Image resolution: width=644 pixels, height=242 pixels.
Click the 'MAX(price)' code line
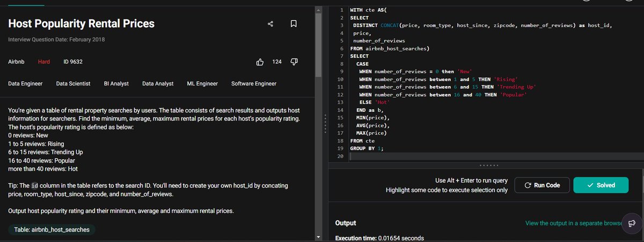pos(372,133)
